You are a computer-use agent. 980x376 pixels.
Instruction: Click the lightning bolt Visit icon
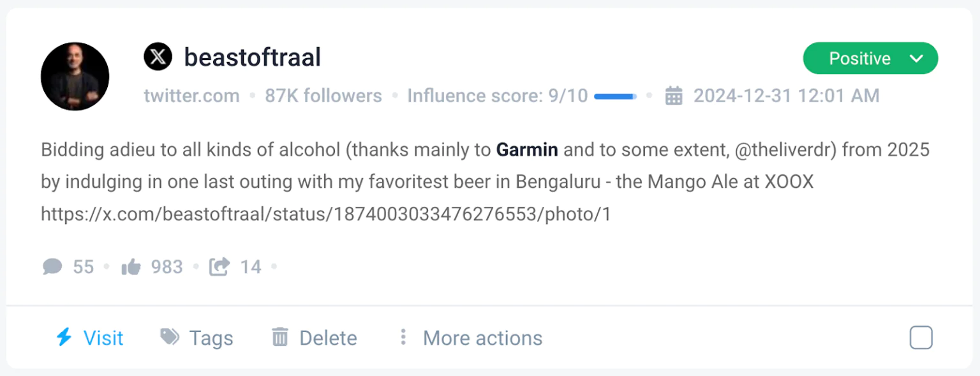coord(64,337)
